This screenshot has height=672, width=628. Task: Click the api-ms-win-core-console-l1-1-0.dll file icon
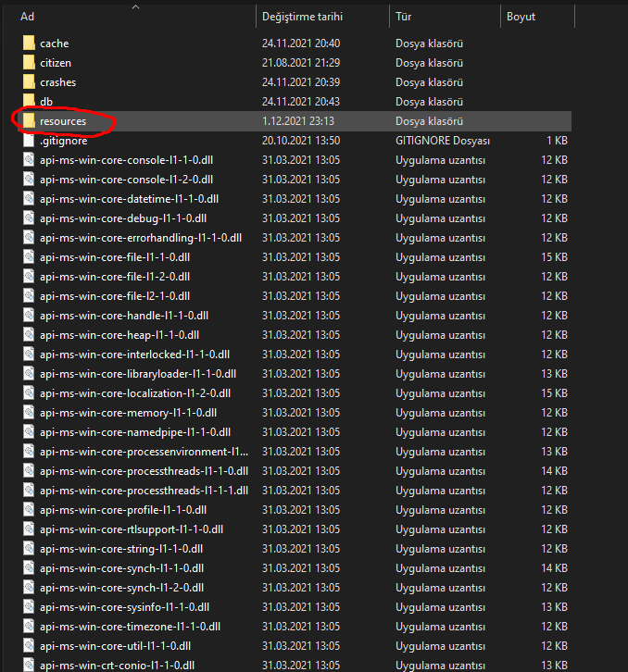29,160
